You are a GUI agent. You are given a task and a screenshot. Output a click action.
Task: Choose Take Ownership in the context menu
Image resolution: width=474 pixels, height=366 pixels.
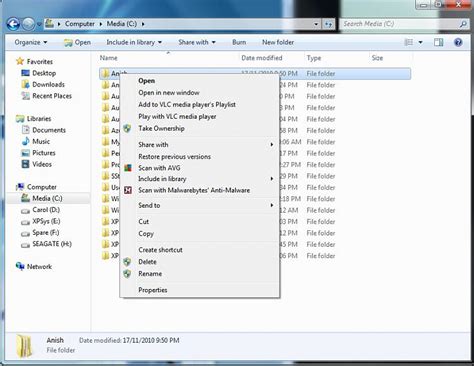click(199, 128)
